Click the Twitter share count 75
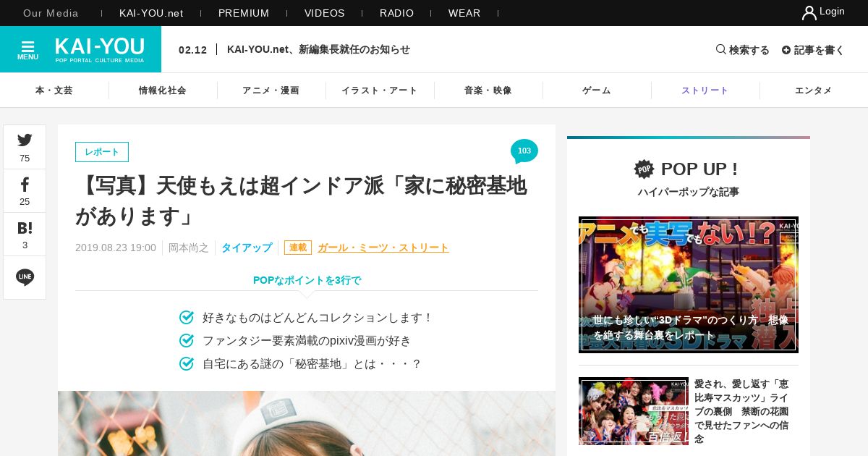This screenshot has height=456, width=868. click(x=25, y=159)
